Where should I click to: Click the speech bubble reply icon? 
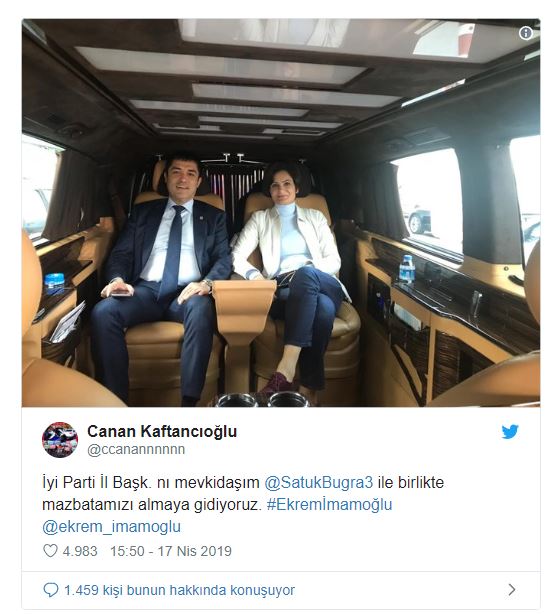tap(51, 590)
